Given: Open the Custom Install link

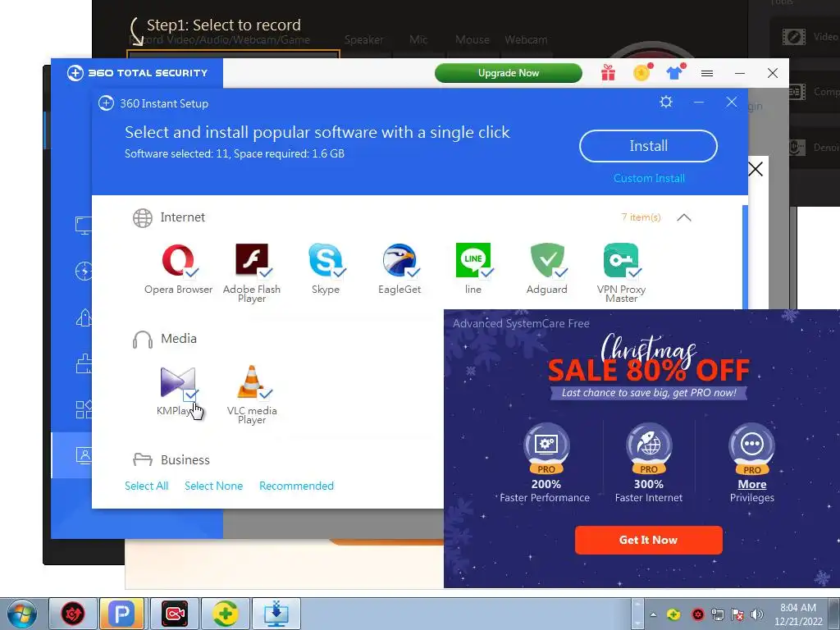Looking at the screenshot, I should click(649, 178).
